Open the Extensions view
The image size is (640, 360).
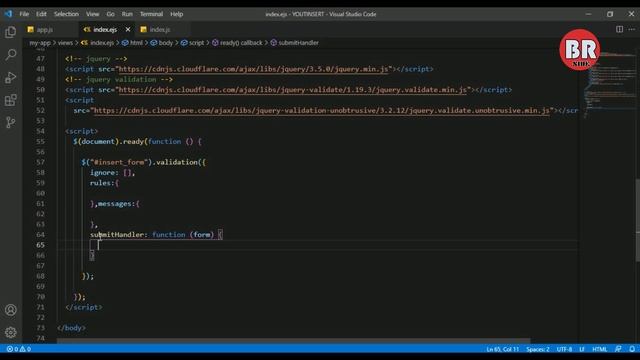11,100
